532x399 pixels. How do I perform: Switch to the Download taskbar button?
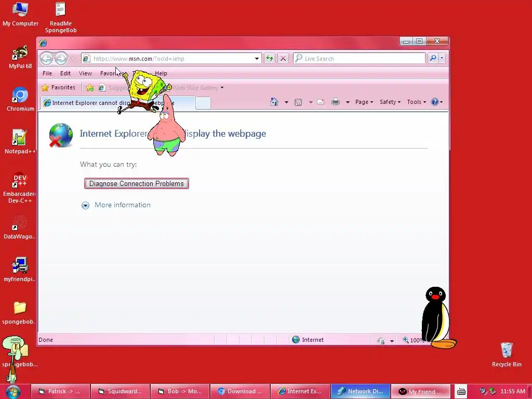(240, 391)
